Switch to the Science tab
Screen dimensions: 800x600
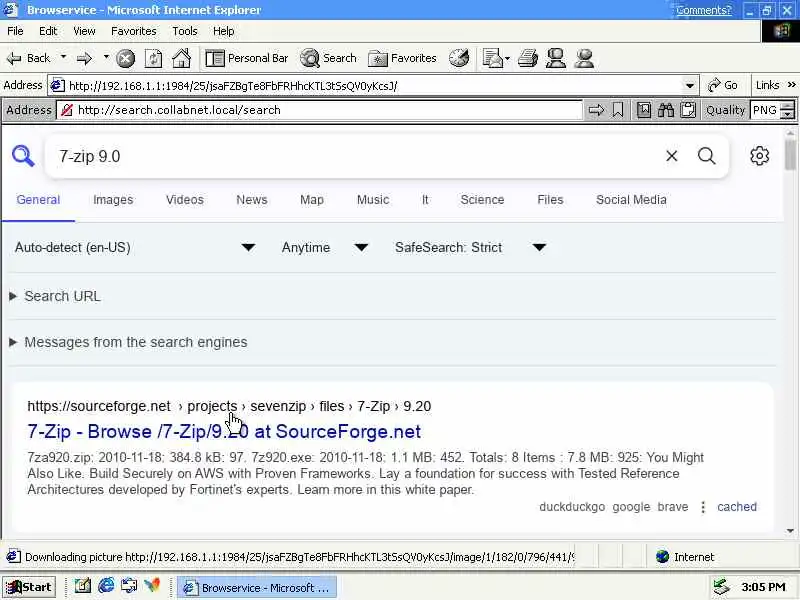click(x=482, y=199)
